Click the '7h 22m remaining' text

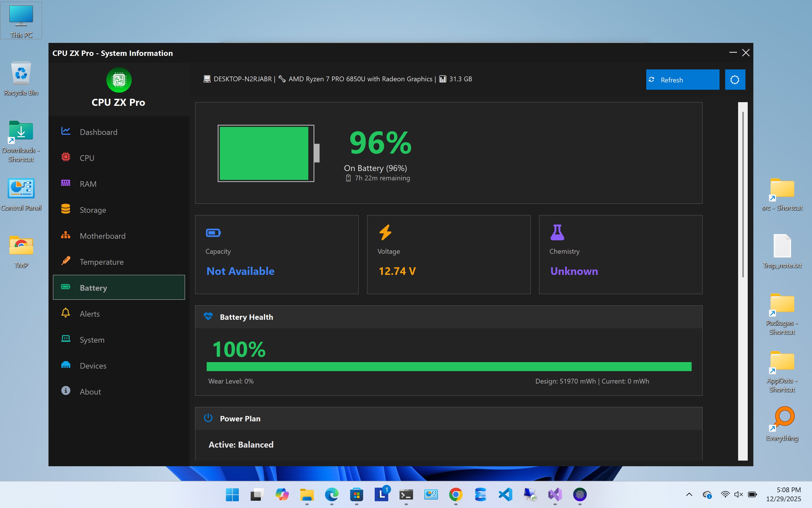click(382, 178)
